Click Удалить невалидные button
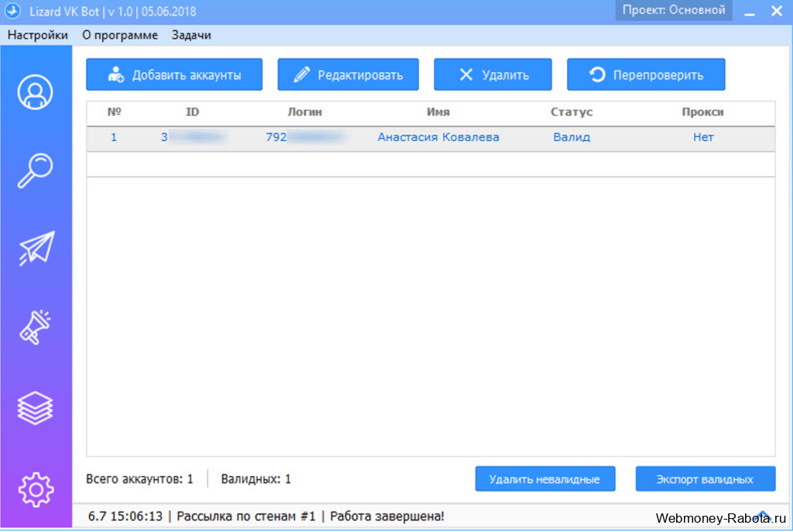The width and height of the screenshot is (793, 532). pyautogui.click(x=545, y=479)
